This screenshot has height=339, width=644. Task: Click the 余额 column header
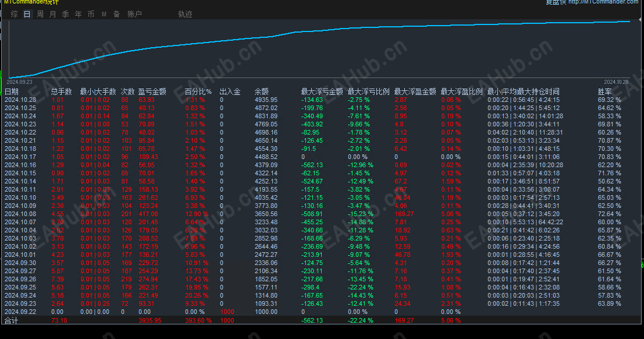coord(262,91)
